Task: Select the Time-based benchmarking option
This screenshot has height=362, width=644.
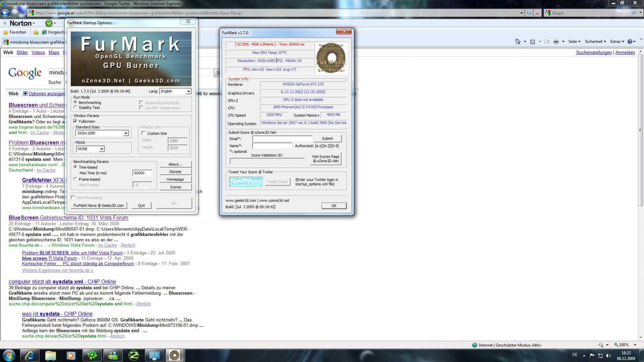Action: [75, 167]
